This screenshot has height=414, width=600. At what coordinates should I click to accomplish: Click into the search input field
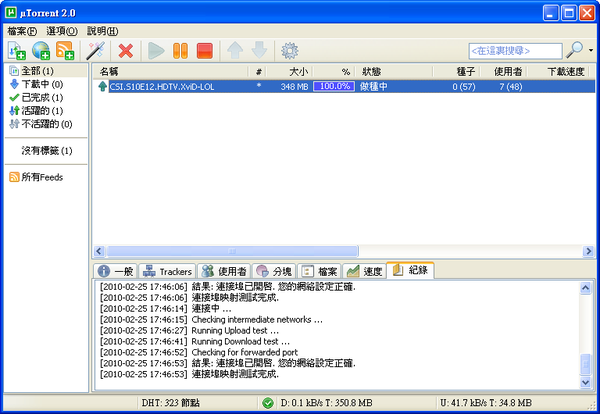(x=515, y=51)
